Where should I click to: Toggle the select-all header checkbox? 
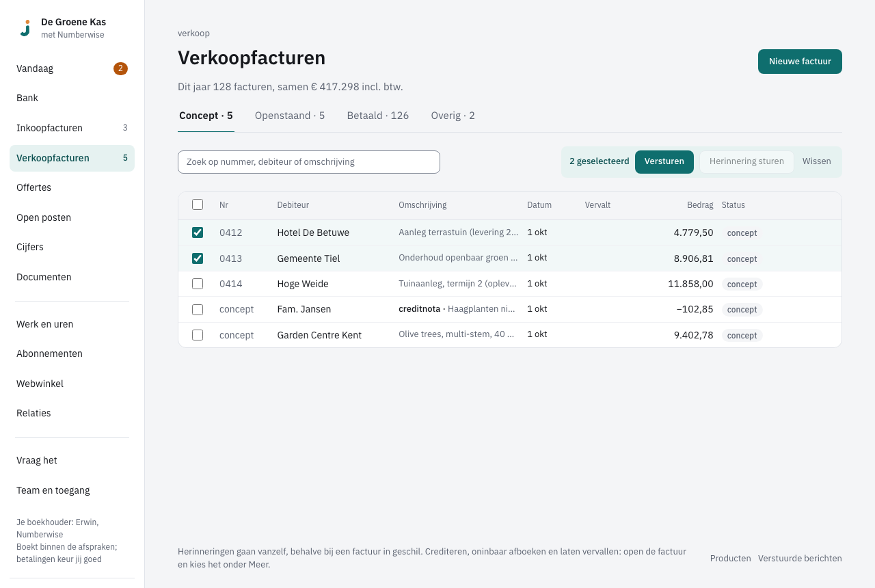[x=198, y=204]
